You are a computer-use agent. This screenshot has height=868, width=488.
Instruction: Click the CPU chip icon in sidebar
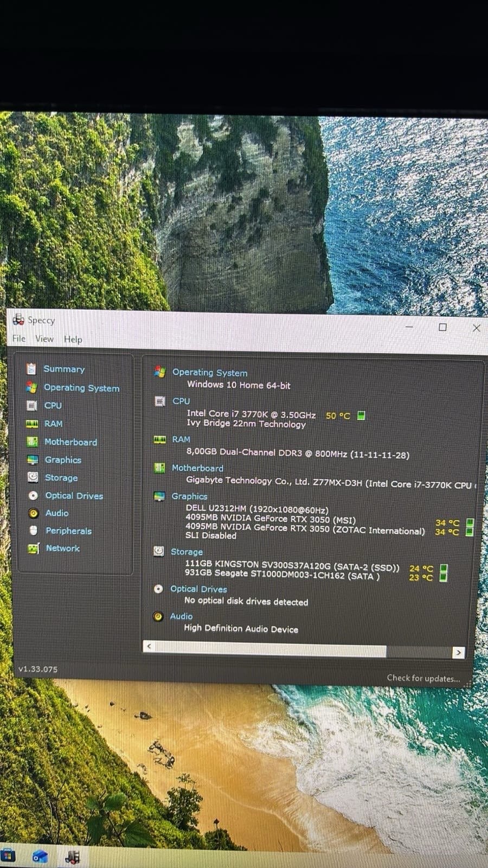32,405
